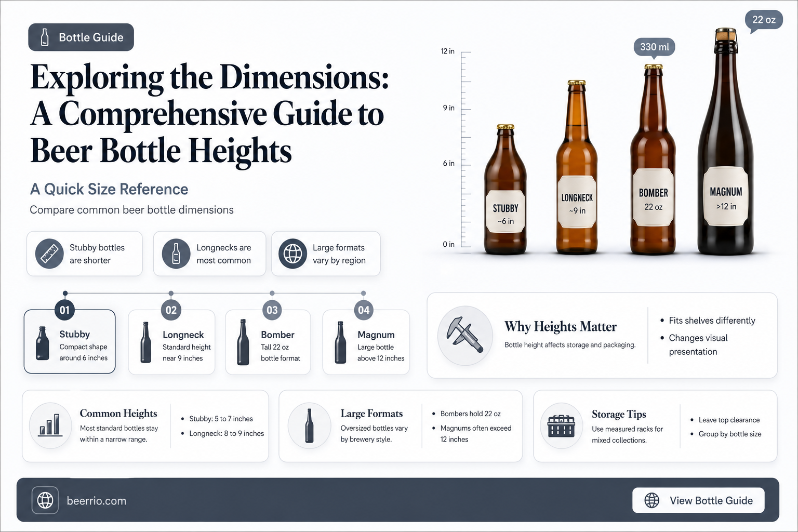Select step 03 Bomber number badge
Image resolution: width=798 pixels, height=532 pixels.
pyautogui.click(x=272, y=310)
